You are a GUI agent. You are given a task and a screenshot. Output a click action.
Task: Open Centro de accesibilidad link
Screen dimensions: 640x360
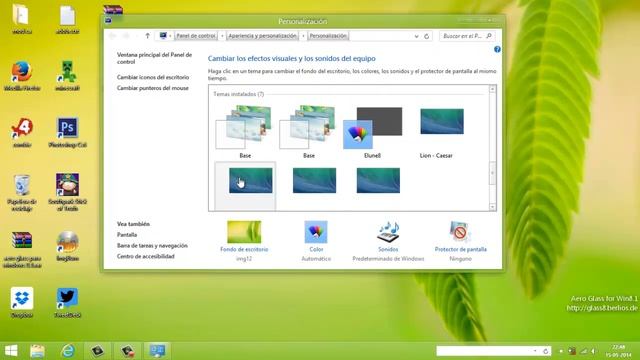pos(146,256)
